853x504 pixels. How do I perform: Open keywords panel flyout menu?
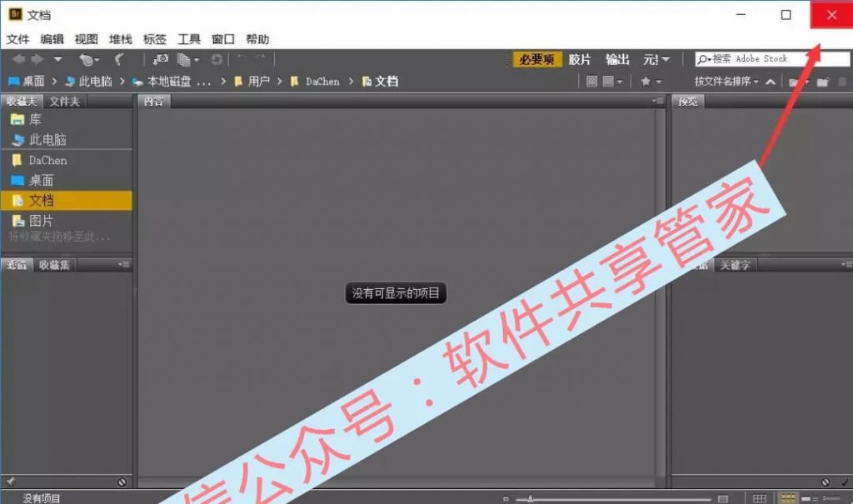846,265
